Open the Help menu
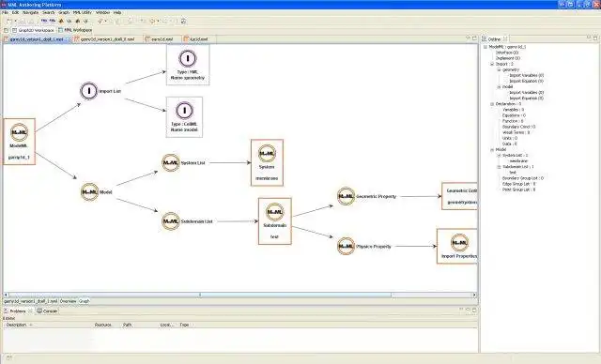 pos(117,12)
